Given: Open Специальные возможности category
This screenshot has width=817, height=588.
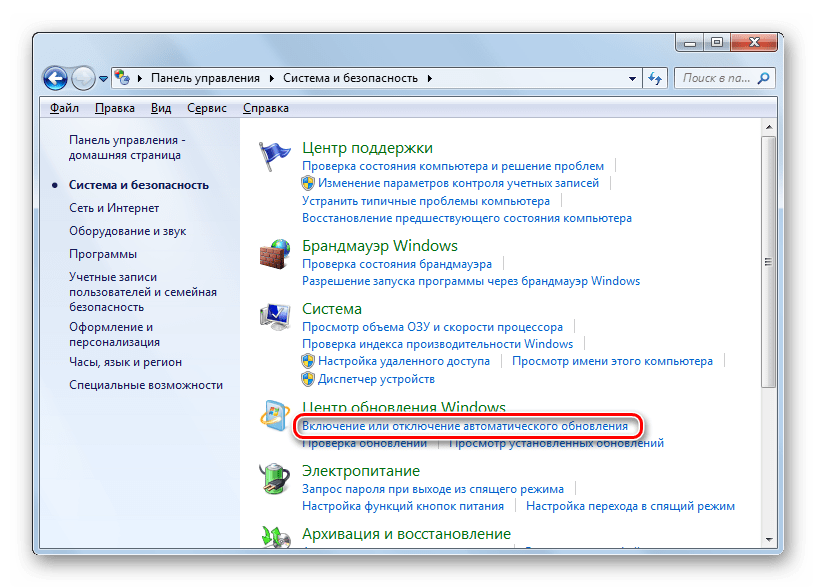Looking at the screenshot, I should (146, 385).
